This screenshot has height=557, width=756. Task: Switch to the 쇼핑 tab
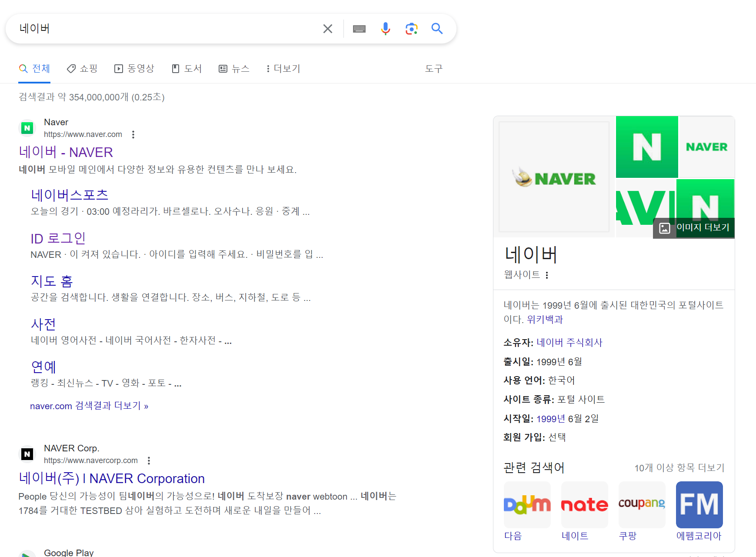click(82, 69)
